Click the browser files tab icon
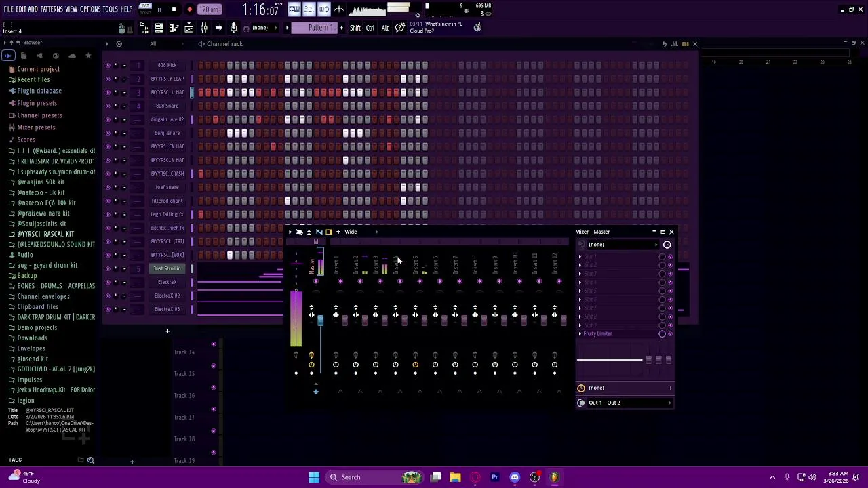The height and width of the screenshot is (488, 868). point(23,56)
